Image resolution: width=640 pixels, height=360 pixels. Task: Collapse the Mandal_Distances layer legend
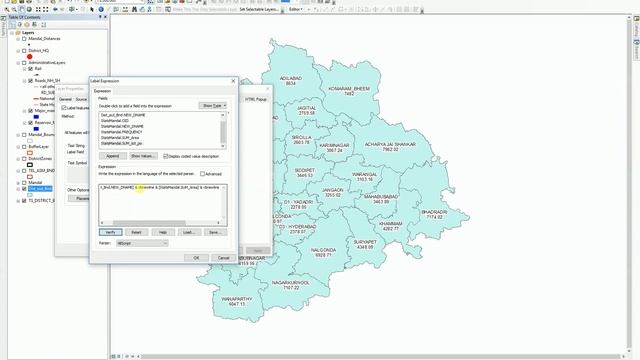tap(18, 39)
